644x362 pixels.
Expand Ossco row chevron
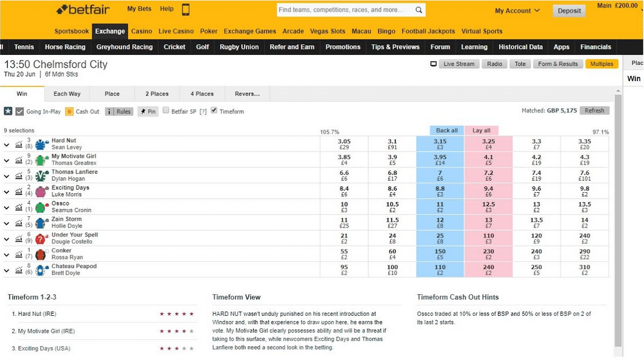6,207
